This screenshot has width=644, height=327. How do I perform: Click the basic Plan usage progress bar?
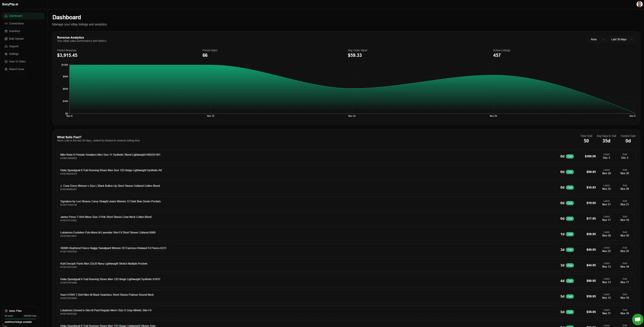[20, 319]
